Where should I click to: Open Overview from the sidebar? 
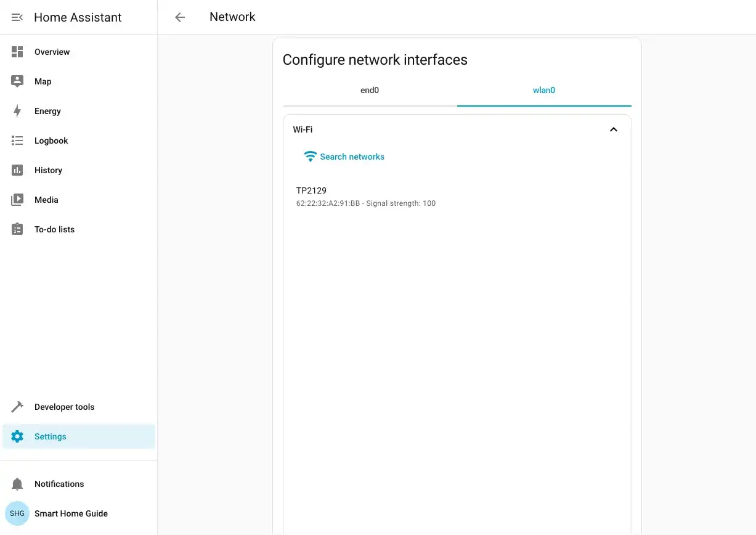tap(79, 52)
